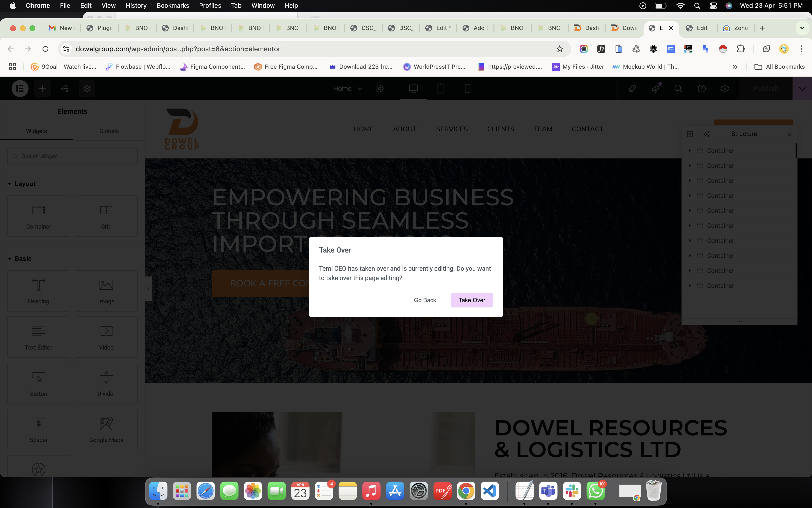This screenshot has width=812, height=508.
Task: Open Chrome Bookmarks menu
Action: 173,5
